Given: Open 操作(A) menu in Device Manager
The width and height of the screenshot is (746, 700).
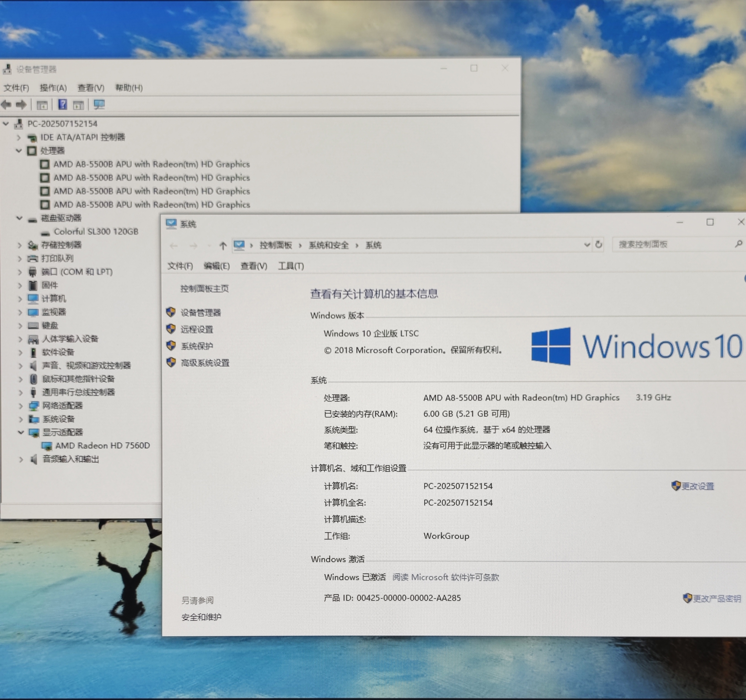Looking at the screenshot, I should [53, 88].
